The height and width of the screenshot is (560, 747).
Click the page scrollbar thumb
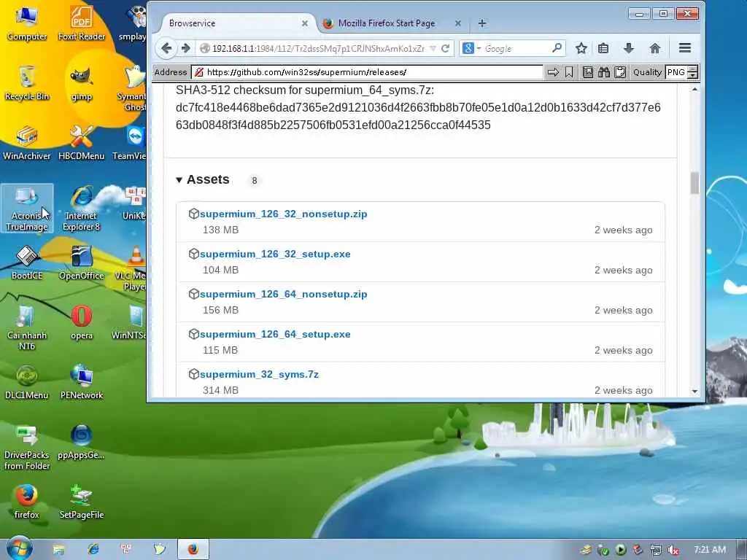694,183
